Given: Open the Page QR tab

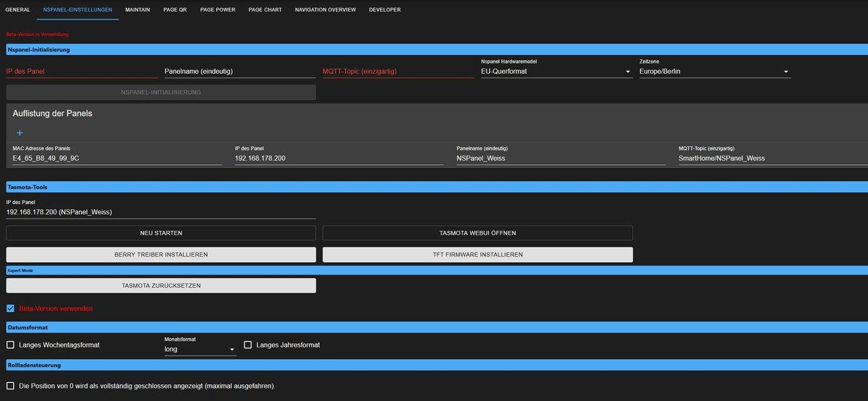Looking at the screenshot, I should coord(175,10).
